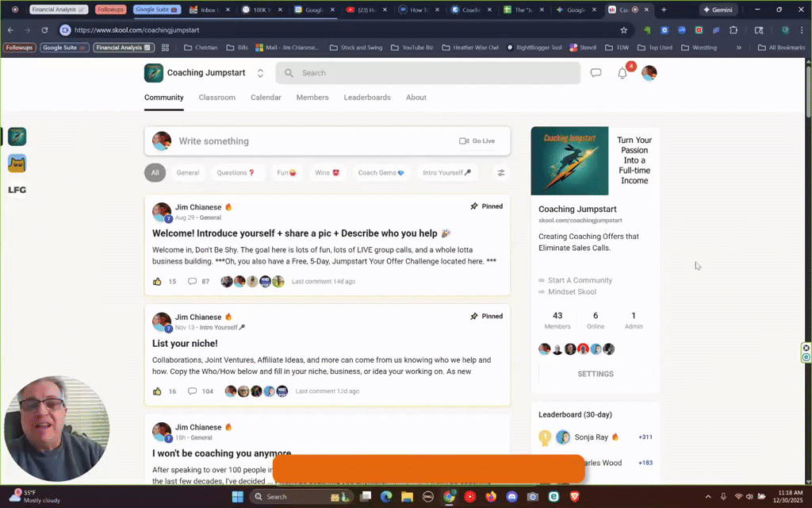Like the List your niche post

[157, 391]
